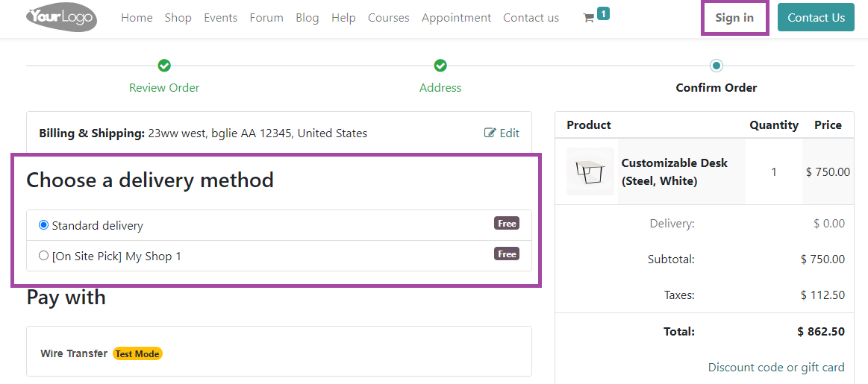Click the Sign in button
Image resolution: width=868 pixels, height=384 pixels.
pyautogui.click(x=734, y=18)
